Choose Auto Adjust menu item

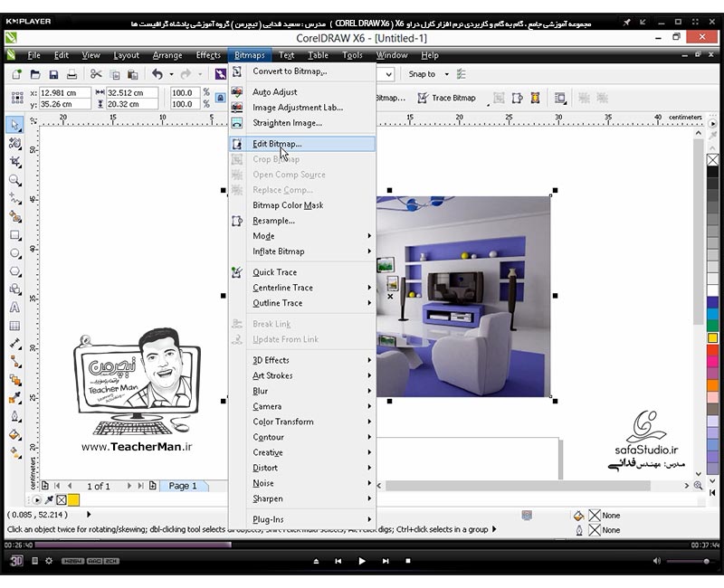(302, 92)
